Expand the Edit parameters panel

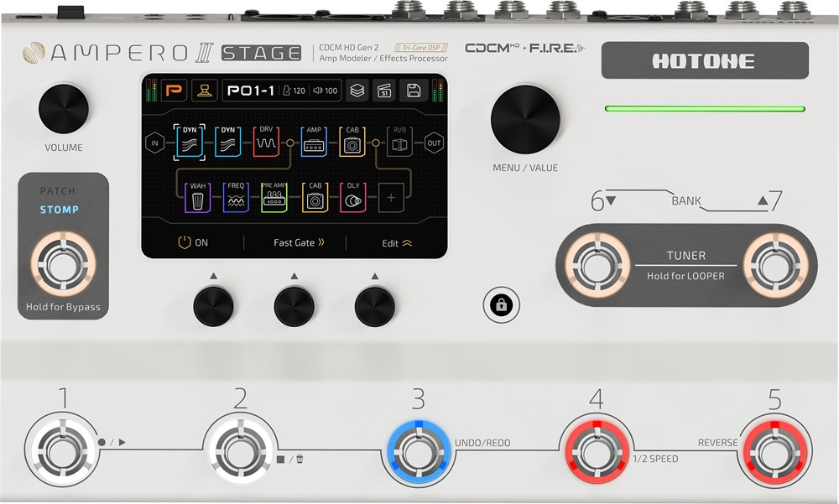pyautogui.click(x=397, y=242)
